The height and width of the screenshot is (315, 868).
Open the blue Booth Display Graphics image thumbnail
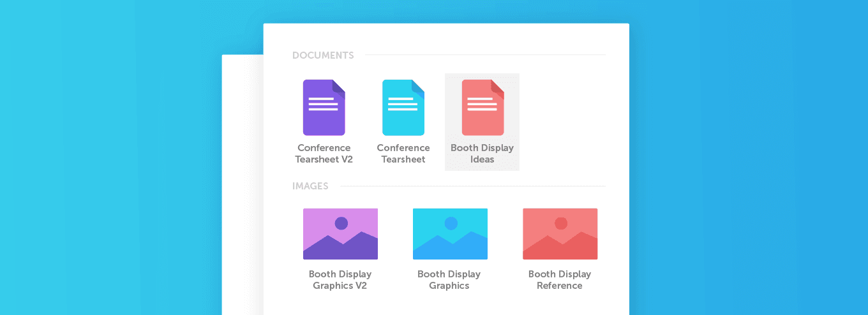pos(450,234)
